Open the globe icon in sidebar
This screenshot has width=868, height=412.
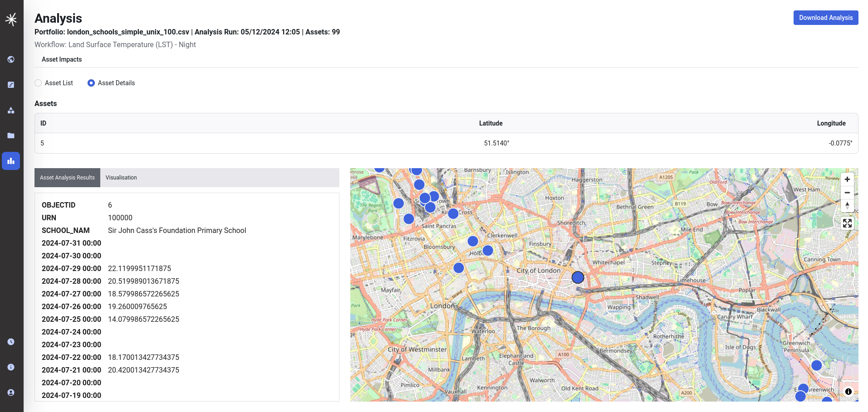pyautogui.click(x=11, y=59)
